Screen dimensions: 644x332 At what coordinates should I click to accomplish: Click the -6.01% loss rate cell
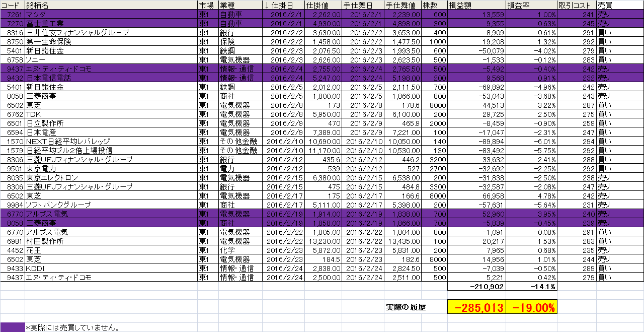(532, 141)
